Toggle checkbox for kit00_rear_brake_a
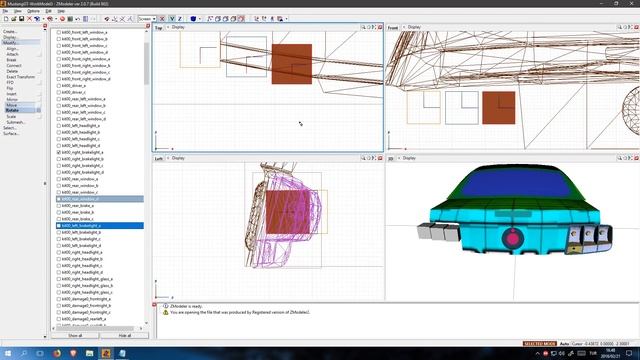The width and height of the screenshot is (640, 360). tap(59, 206)
